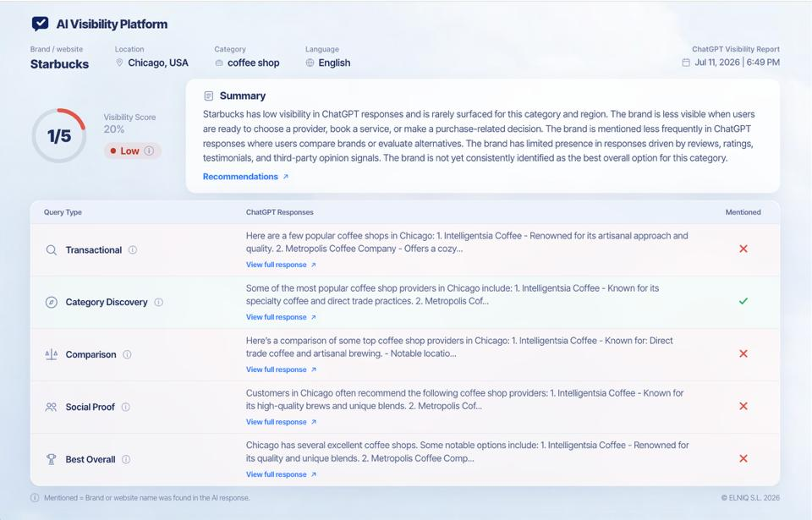Click the globe icon next to English
812x520 pixels.
click(x=310, y=63)
